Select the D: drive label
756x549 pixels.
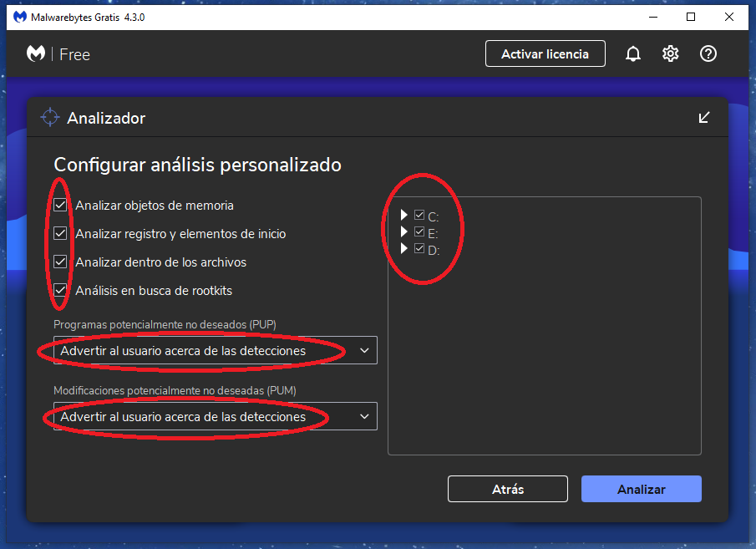coord(434,251)
